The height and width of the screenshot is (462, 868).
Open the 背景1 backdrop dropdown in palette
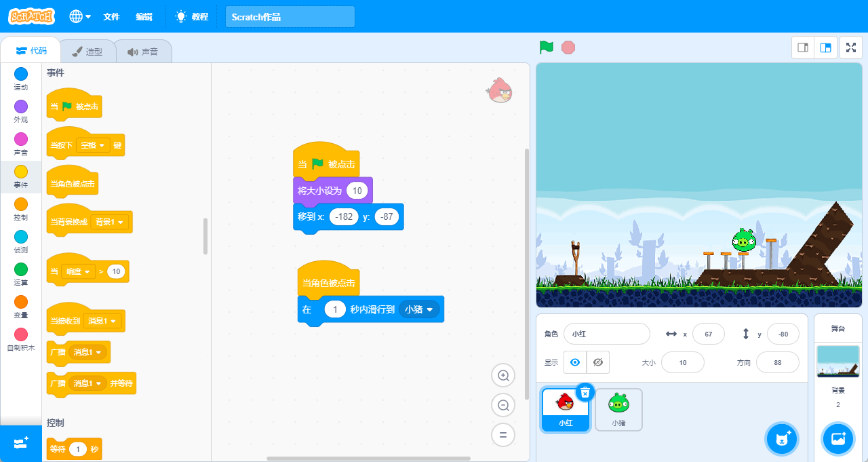click(111, 222)
